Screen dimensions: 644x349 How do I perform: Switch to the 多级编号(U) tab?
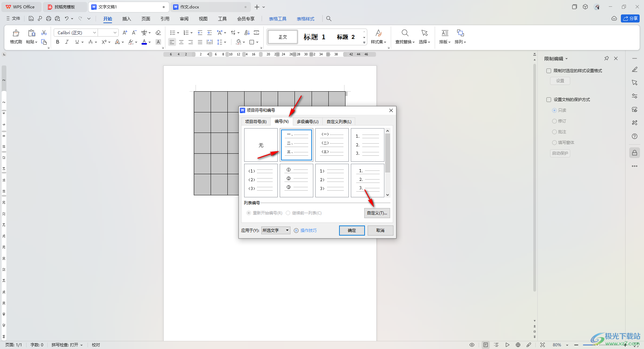(x=308, y=122)
